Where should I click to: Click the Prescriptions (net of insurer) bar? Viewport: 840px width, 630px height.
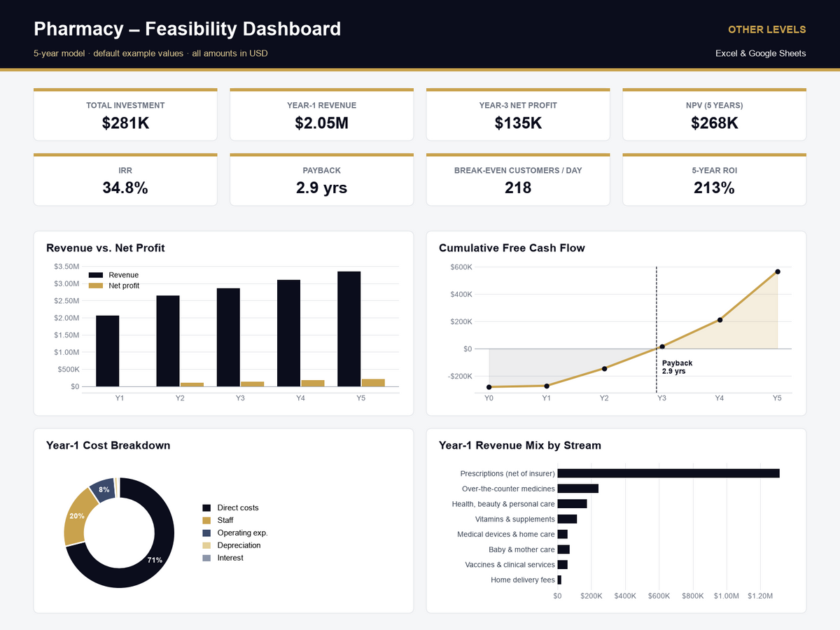click(x=668, y=474)
